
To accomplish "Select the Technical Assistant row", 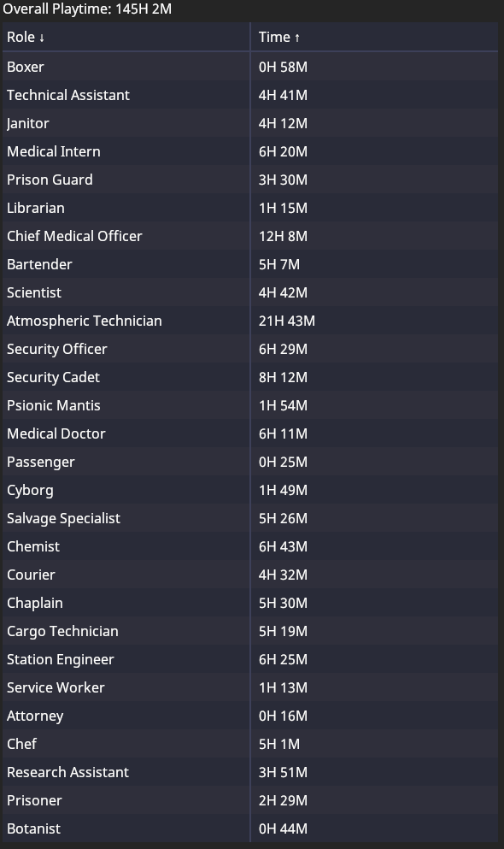I will (249, 95).
